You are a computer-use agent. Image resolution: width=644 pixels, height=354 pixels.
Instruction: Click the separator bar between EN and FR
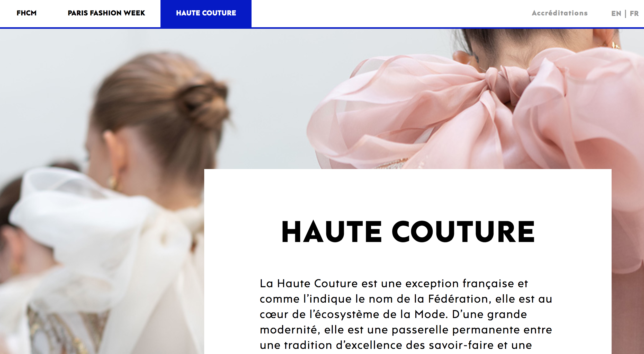[x=625, y=14]
